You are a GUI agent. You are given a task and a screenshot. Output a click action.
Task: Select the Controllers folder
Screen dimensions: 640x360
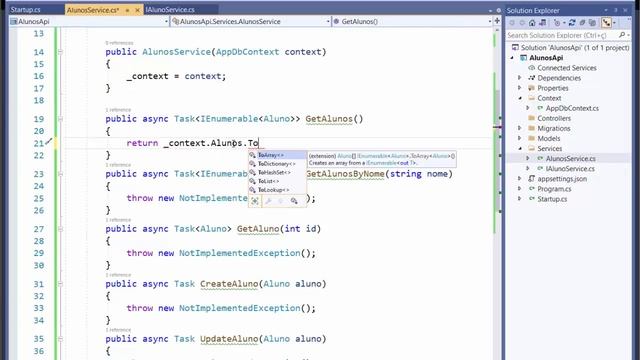(x=554, y=118)
